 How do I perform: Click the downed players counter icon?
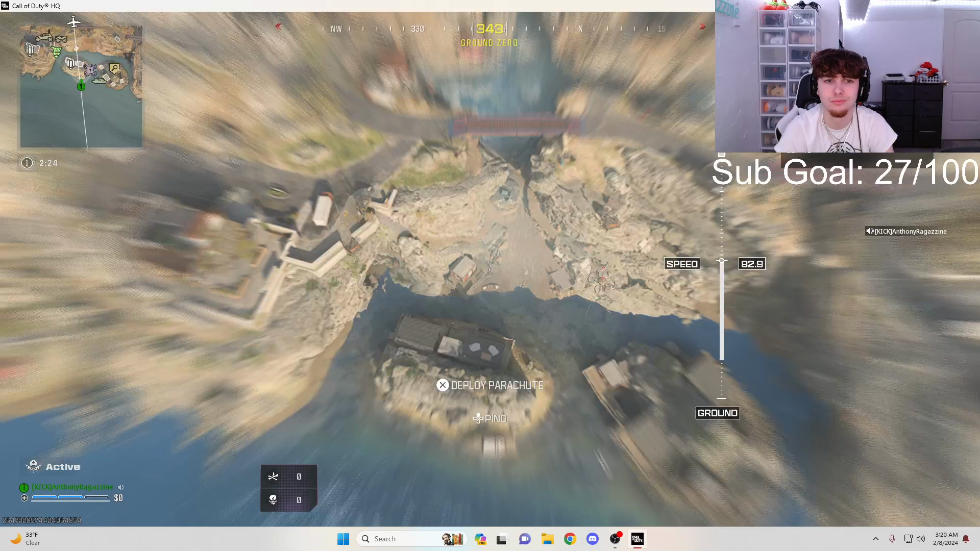coord(273,477)
